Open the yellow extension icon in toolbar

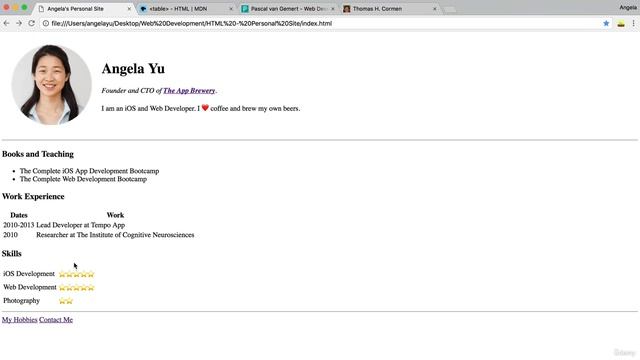tap(621, 24)
